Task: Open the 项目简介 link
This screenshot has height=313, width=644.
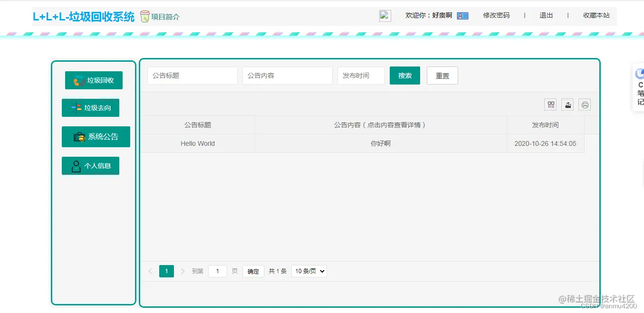Action: coord(165,17)
